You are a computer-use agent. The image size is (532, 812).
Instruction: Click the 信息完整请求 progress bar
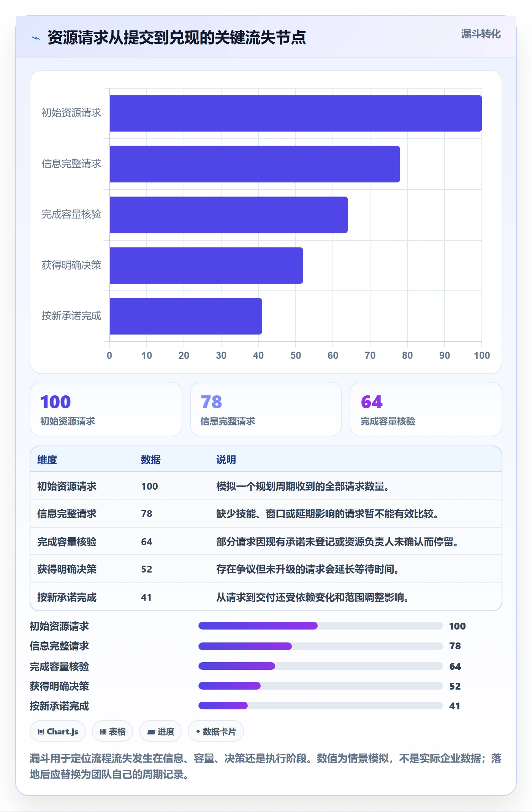321,646
